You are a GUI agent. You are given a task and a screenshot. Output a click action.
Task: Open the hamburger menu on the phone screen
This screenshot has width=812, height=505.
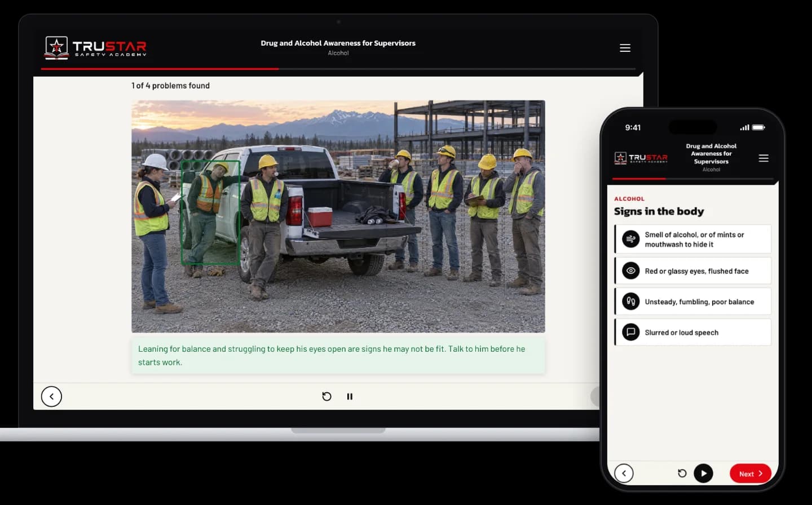764,158
